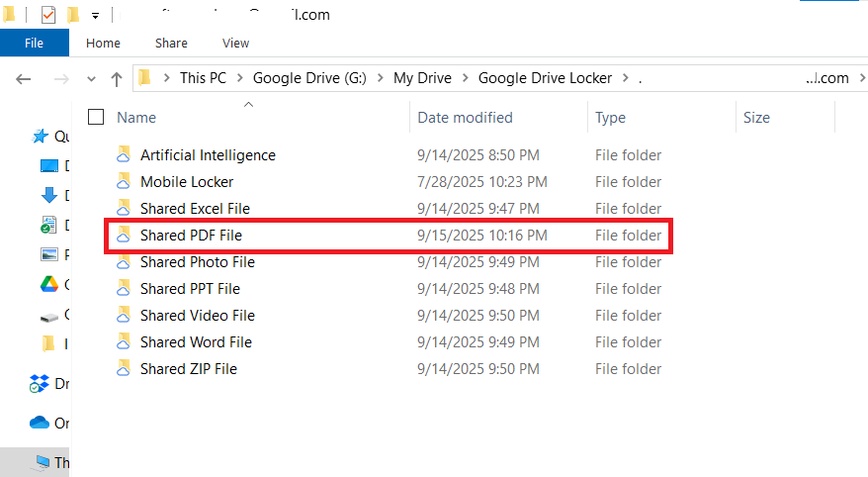Click the Properties icon in quick access toolbar
Viewport: 868px width, 477px height.
tap(48, 15)
